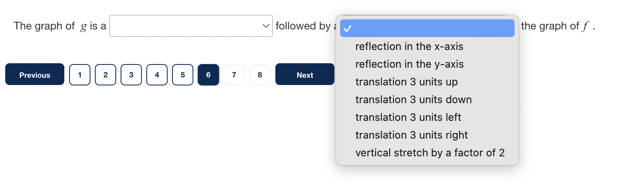The image size is (644, 195).
Task: Open question 8
Action: tap(260, 75)
